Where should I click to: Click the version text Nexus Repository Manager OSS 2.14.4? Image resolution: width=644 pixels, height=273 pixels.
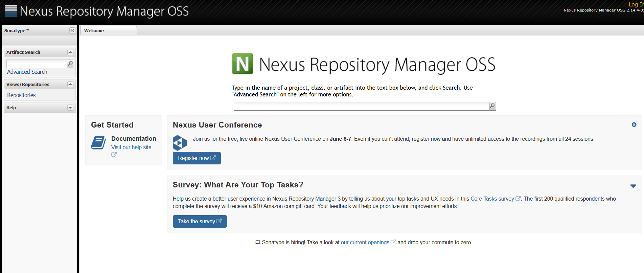click(603, 10)
